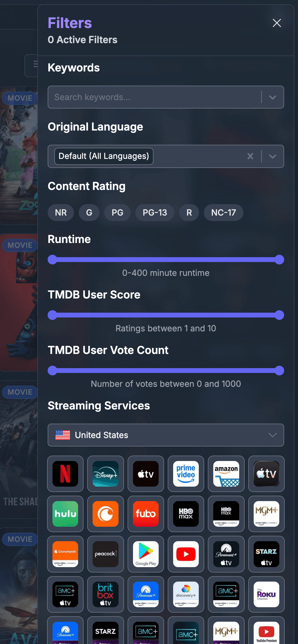The width and height of the screenshot is (298, 644).
Task: Select the Disney+ streaming service icon
Action: point(106,474)
